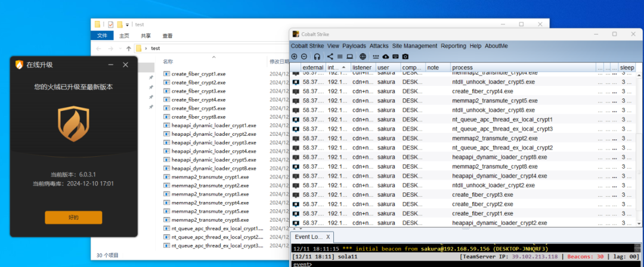Open keystrokes keyboard icon in toolbar
This screenshot has width=644, height=267.
pyautogui.click(x=395, y=56)
